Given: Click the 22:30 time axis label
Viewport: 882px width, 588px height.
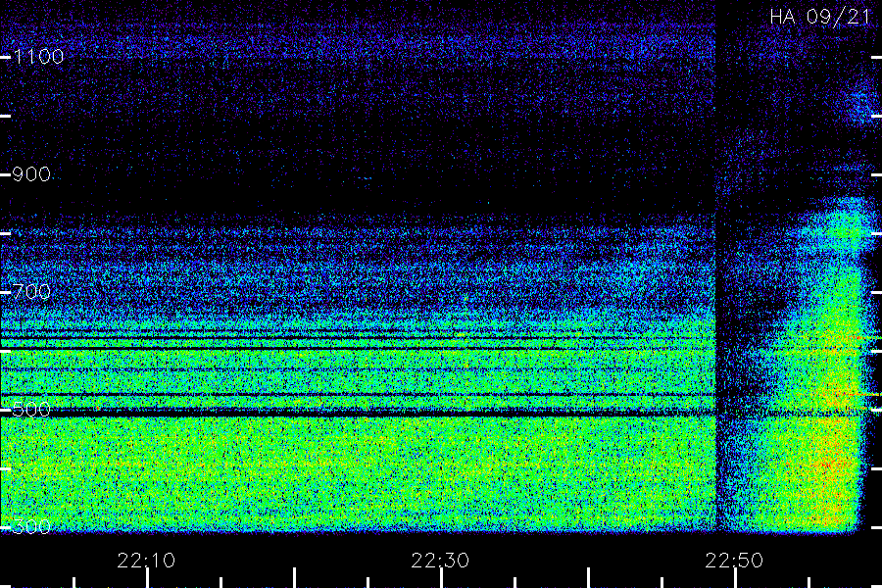Looking at the screenshot, I should [x=440, y=561].
